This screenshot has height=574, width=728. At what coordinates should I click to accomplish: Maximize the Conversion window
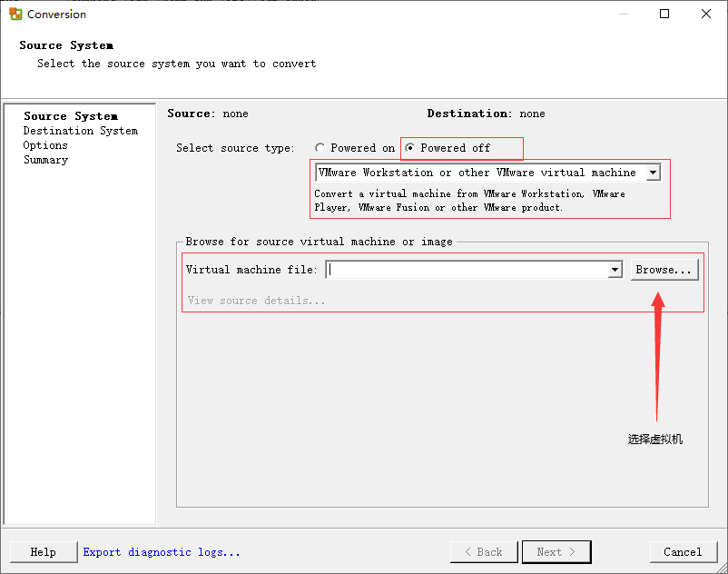[x=664, y=14]
